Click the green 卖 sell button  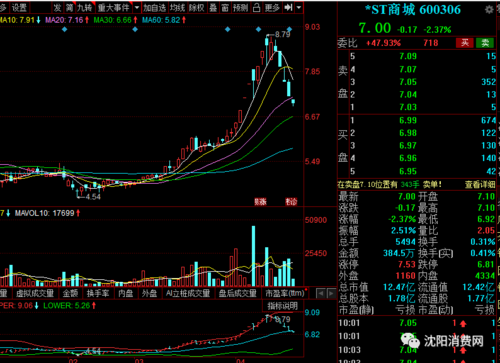coord(485,43)
